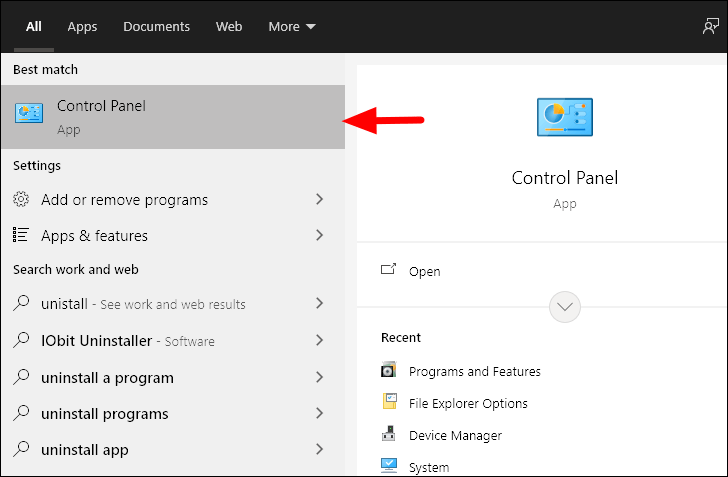This screenshot has width=728, height=477.
Task: Click the System monitor icon under Recent
Action: click(389, 465)
